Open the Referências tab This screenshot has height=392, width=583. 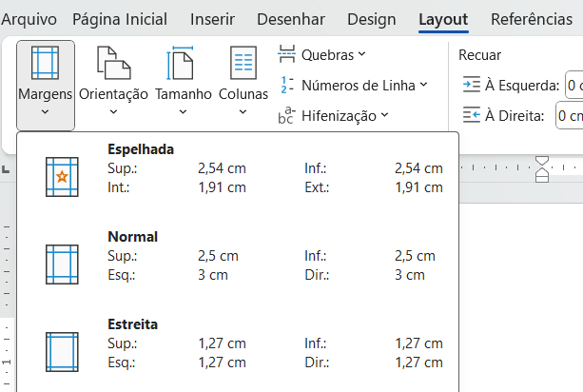pyautogui.click(x=532, y=19)
